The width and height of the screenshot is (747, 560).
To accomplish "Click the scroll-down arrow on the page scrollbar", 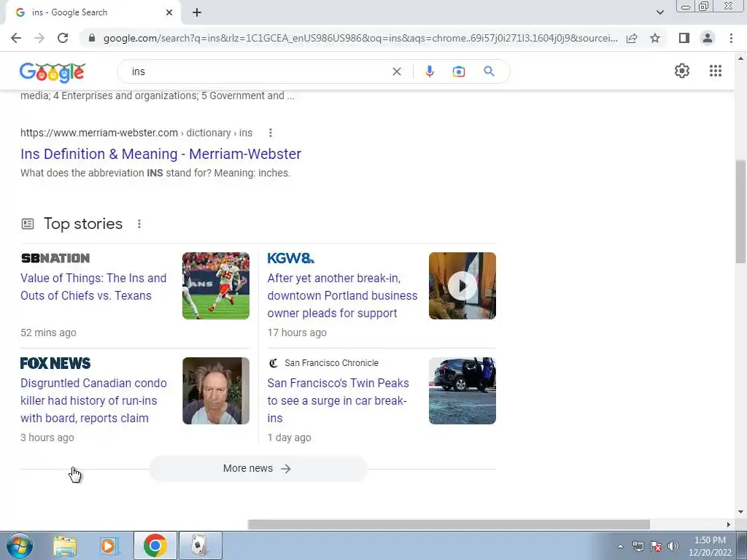I will 740,512.
